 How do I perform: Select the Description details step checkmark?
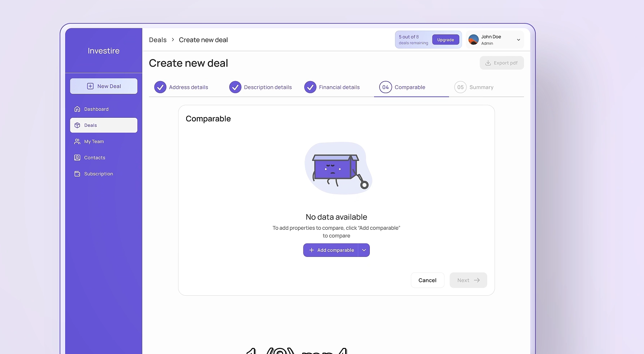(235, 87)
